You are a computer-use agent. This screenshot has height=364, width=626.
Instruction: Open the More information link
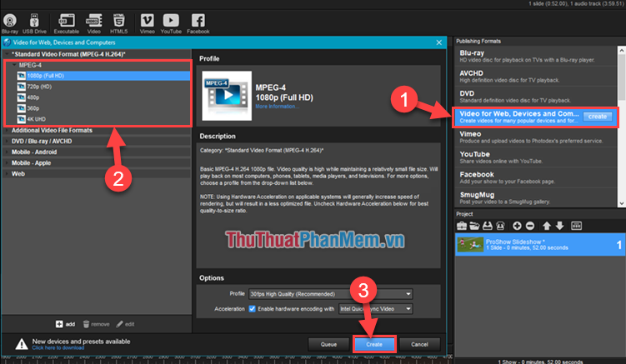(x=277, y=107)
